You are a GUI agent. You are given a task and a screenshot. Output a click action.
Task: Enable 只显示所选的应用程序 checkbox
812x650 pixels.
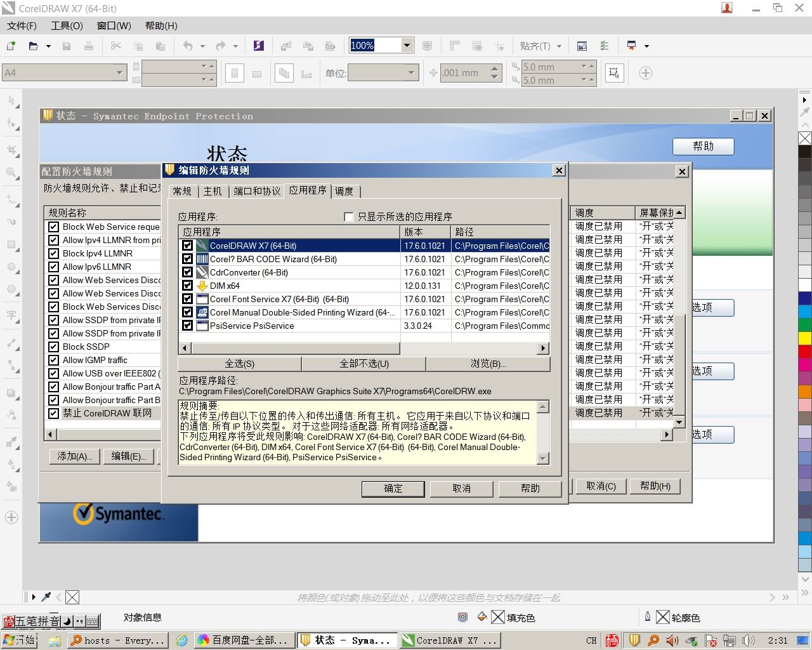pos(348,216)
